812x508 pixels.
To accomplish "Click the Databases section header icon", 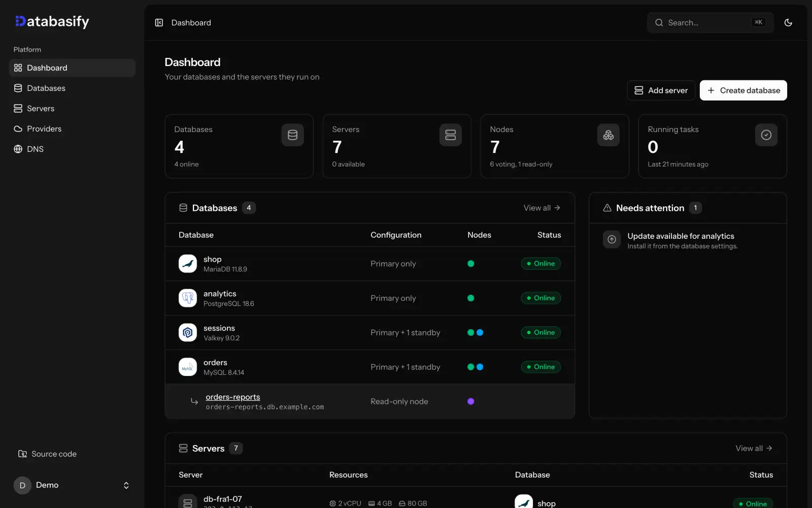I will 183,208.
